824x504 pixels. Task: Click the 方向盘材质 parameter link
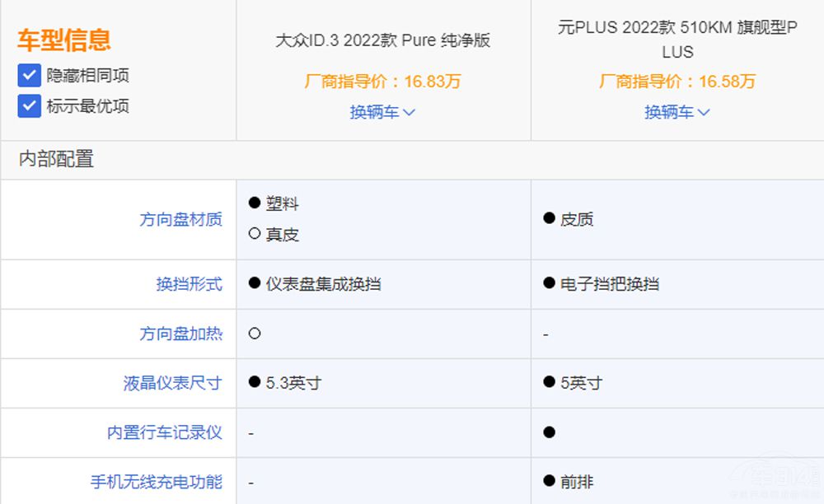[x=180, y=219]
